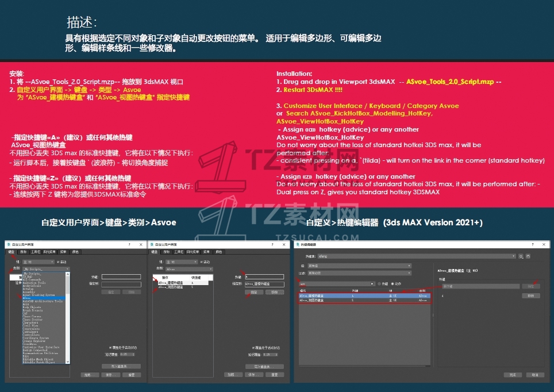
Task: Open the 过滤 dropdown in Hotkey Editor
Action: pos(359,273)
